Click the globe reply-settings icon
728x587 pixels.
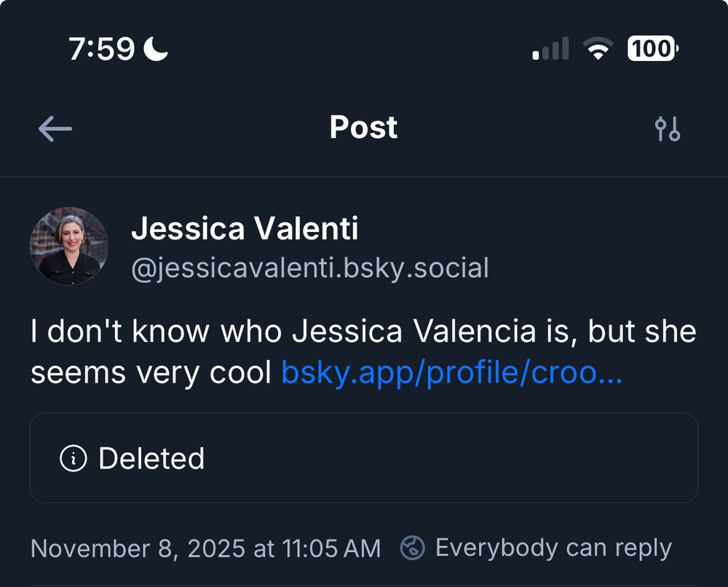pos(413,548)
